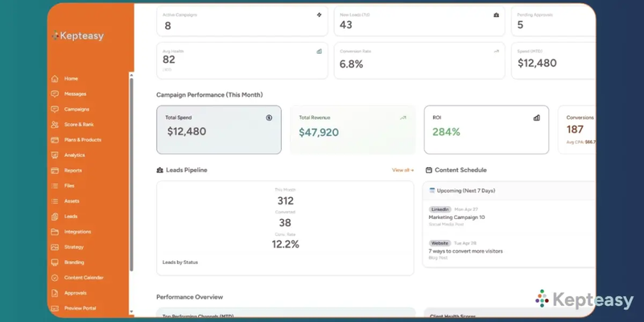Open Messages in the sidebar
Viewport: 644px width, 322px height.
click(x=75, y=94)
